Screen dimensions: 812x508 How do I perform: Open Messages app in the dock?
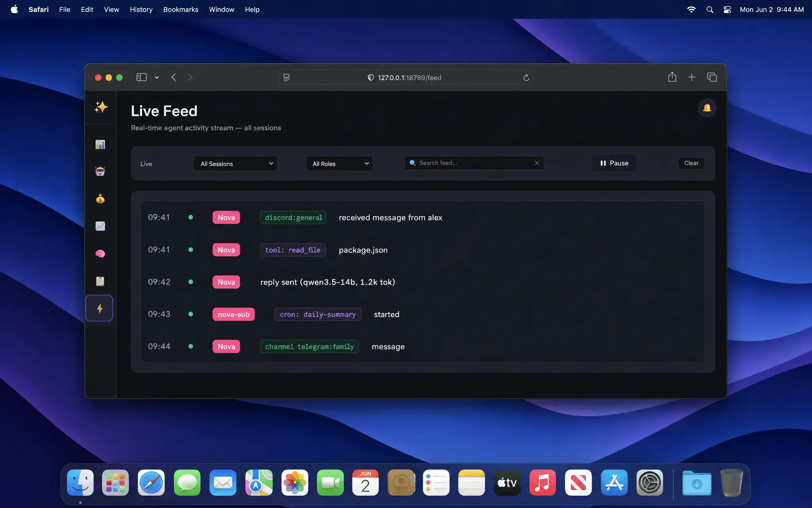tap(187, 483)
